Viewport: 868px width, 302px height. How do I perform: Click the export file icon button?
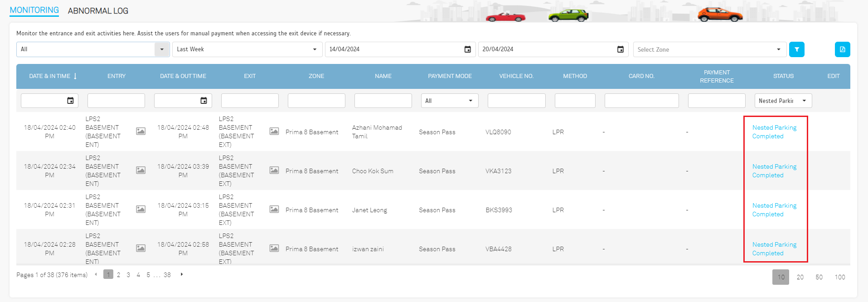[842, 49]
